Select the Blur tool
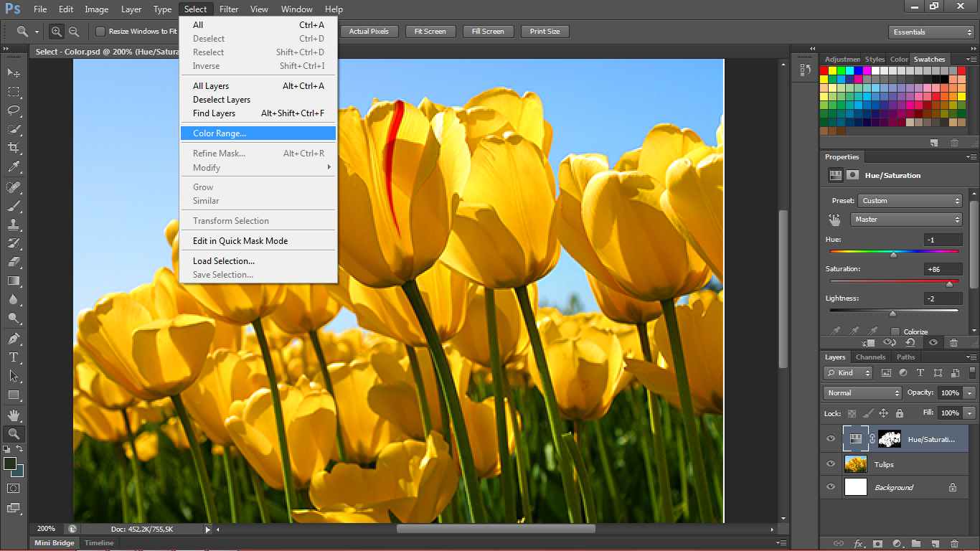Viewport: 980px width, 551px height. pos(14,299)
